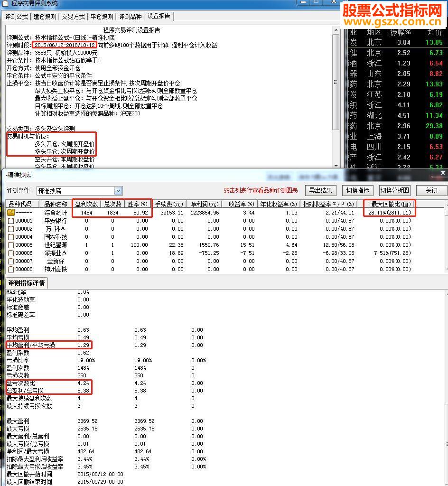Sort by 净利润(元) column header
The image size is (448, 486).
[x=205, y=204]
